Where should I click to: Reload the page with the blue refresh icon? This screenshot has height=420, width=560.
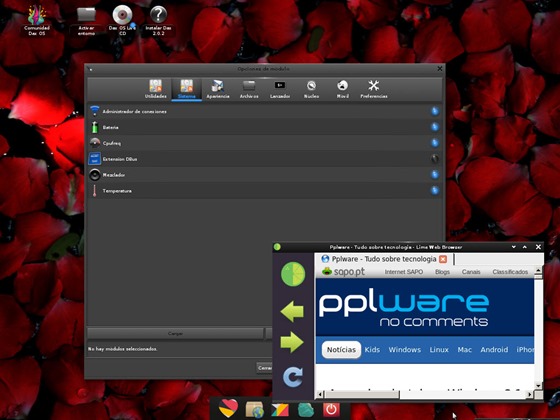292,377
